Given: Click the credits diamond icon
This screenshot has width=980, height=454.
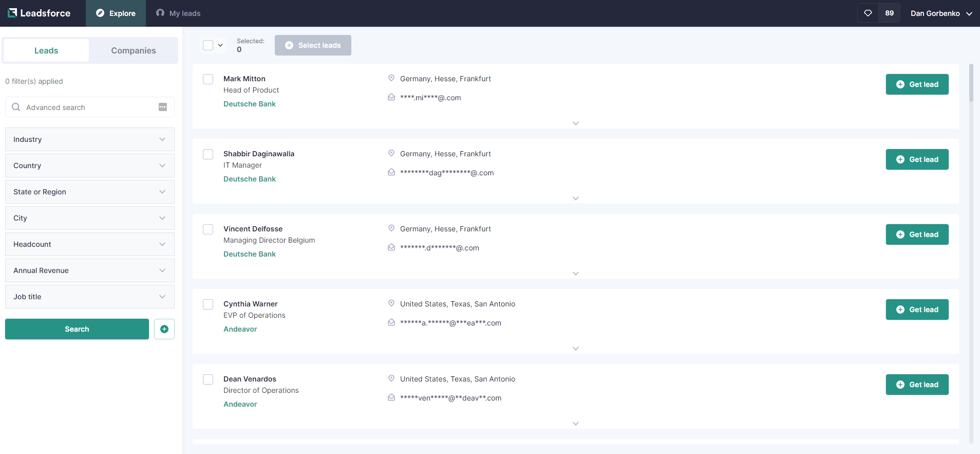Looking at the screenshot, I should point(868,13).
